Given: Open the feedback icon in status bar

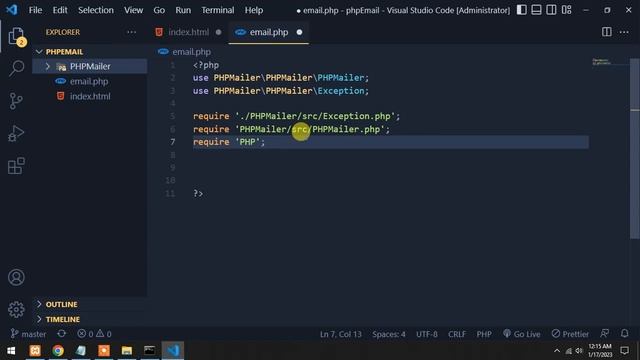Looking at the screenshot, I should coord(604,334).
